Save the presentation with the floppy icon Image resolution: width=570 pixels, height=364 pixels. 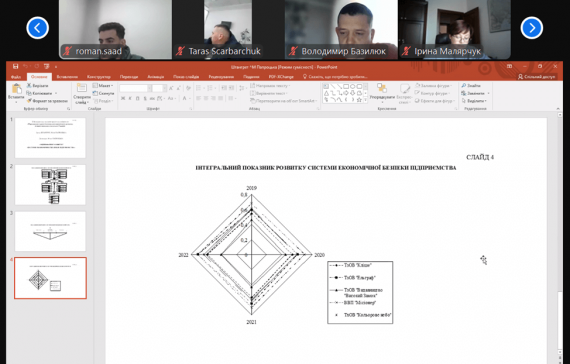click(x=15, y=67)
